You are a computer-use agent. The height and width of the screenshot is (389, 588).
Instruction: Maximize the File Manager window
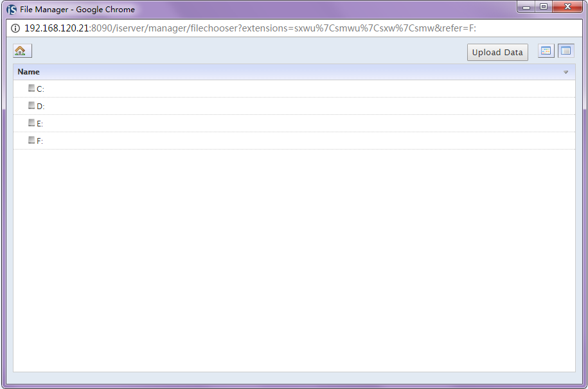coord(543,8)
